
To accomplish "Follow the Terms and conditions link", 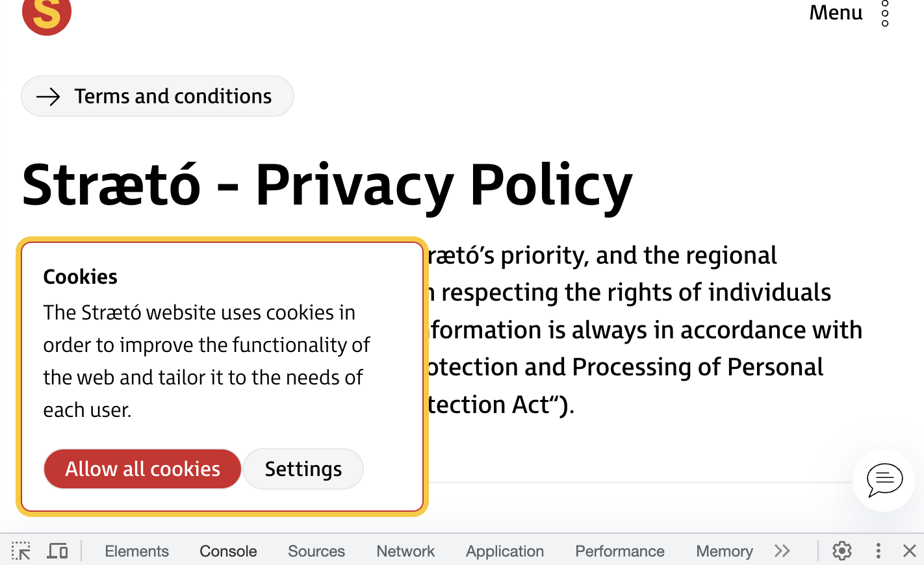I will (157, 95).
